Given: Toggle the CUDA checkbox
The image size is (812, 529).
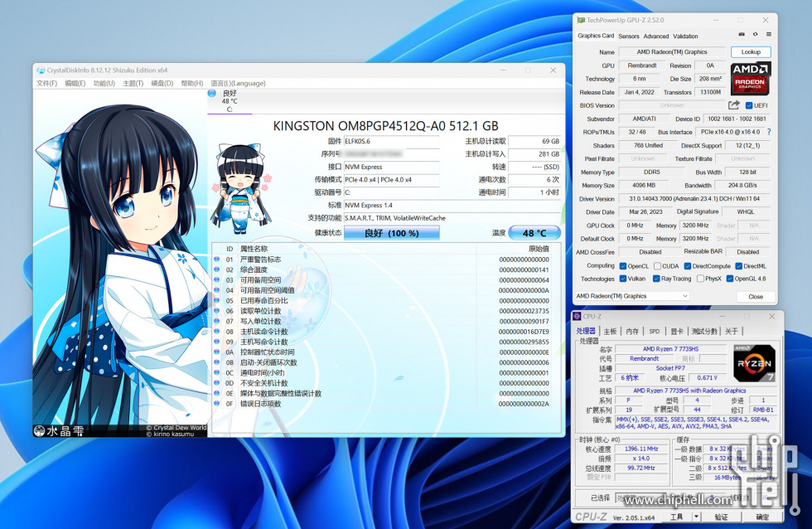Looking at the screenshot, I should 657,266.
